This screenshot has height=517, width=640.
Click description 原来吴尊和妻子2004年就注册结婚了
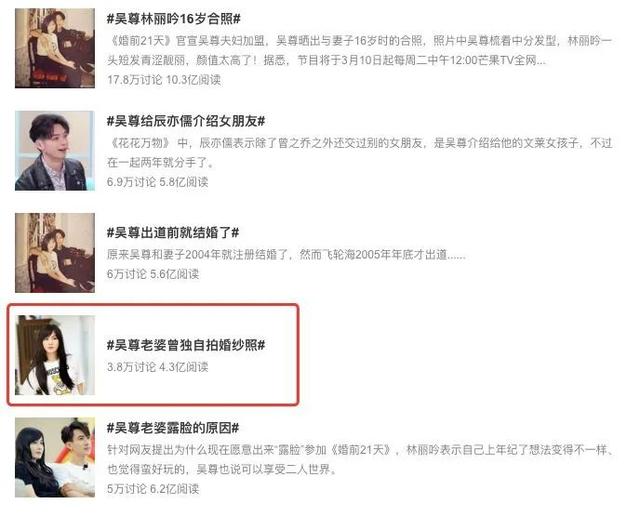click(x=286, y=255)
